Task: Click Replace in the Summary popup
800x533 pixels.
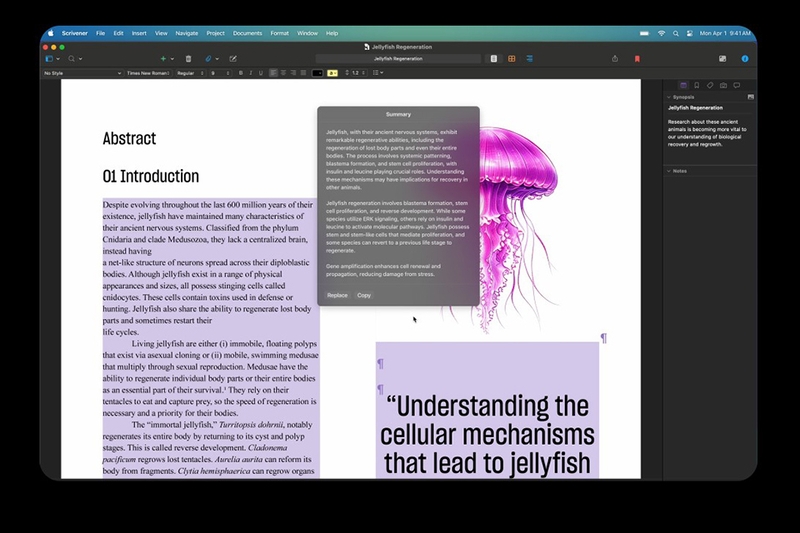Action: pos(337,295)
